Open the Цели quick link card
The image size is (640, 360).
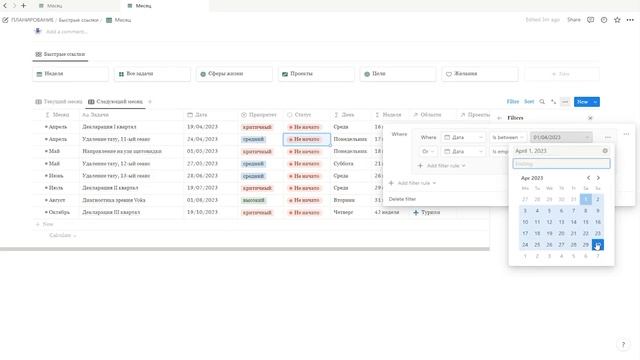point(398,74)
